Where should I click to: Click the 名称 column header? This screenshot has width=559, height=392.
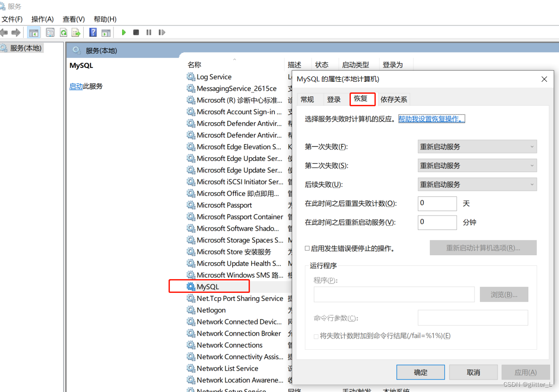coord(194,65)
